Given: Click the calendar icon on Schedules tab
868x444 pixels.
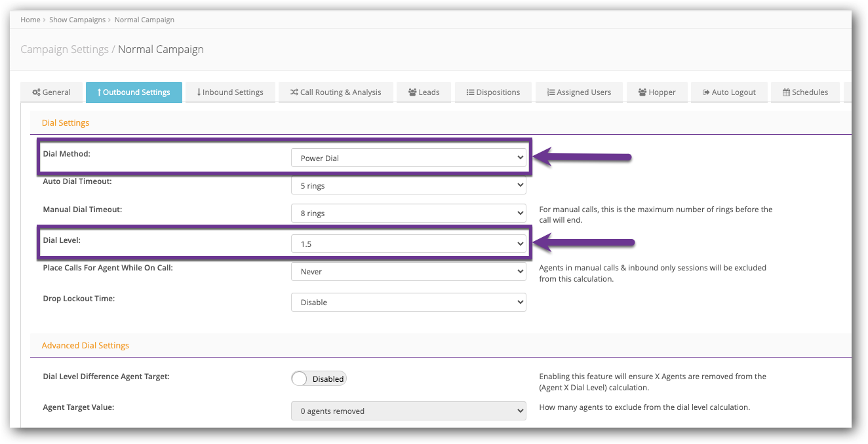Looking at the screenshot, I should click(x=786, y=92).
